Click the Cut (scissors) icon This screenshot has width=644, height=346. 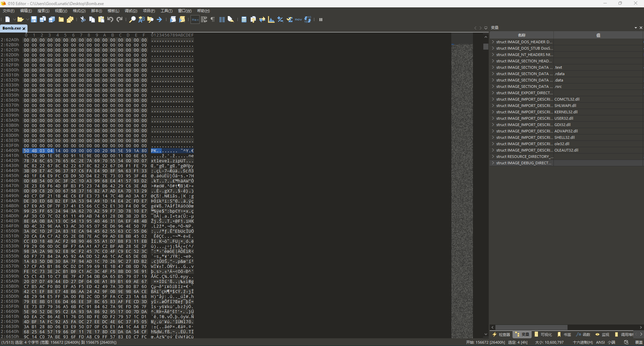83,19
